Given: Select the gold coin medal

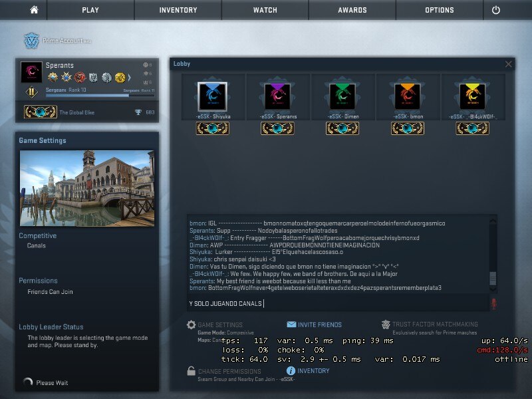Looking at the screenshot, I should coord(120,78).
